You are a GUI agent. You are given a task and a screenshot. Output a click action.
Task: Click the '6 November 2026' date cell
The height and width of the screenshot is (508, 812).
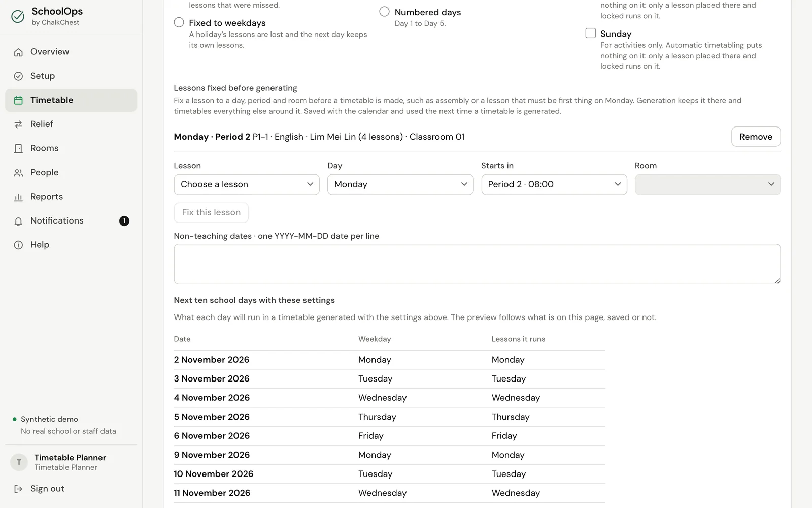pyautogui.click(x=212, y=436)
